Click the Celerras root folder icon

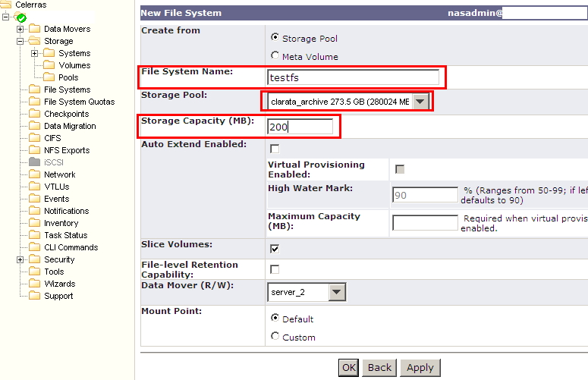pos(7,5)
